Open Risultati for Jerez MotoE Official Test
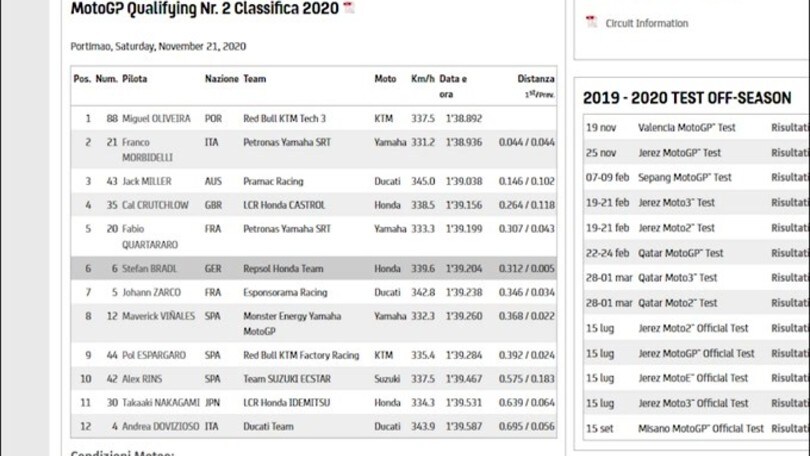The width and height of the screenshot is (810, 456). pos(790,378)
